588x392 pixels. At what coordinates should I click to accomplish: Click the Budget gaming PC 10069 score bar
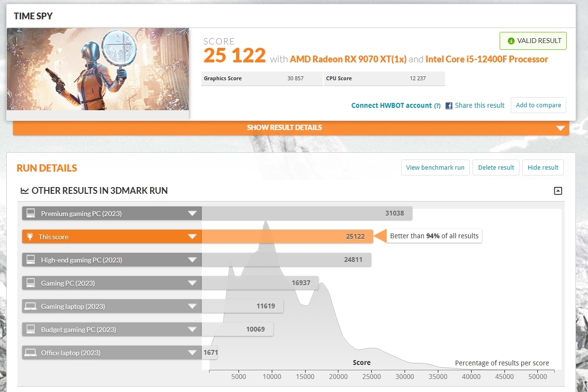coord(238,329)
